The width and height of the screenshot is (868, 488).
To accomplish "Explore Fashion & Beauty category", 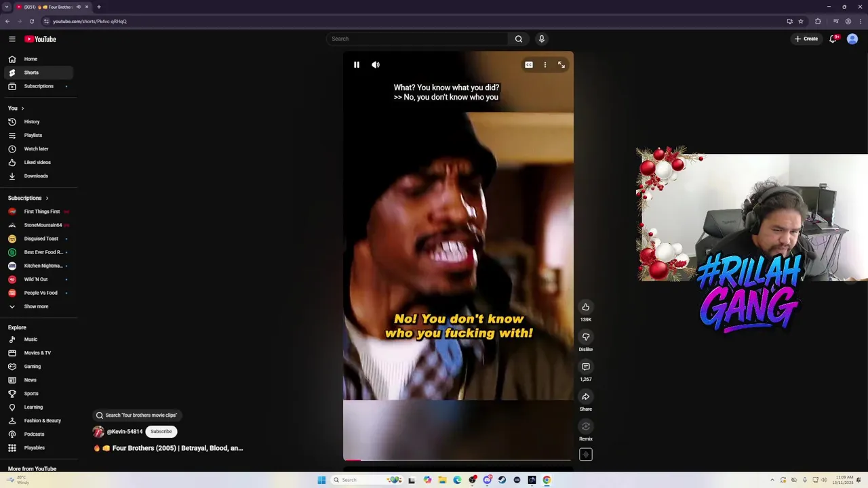I will 38,421.
